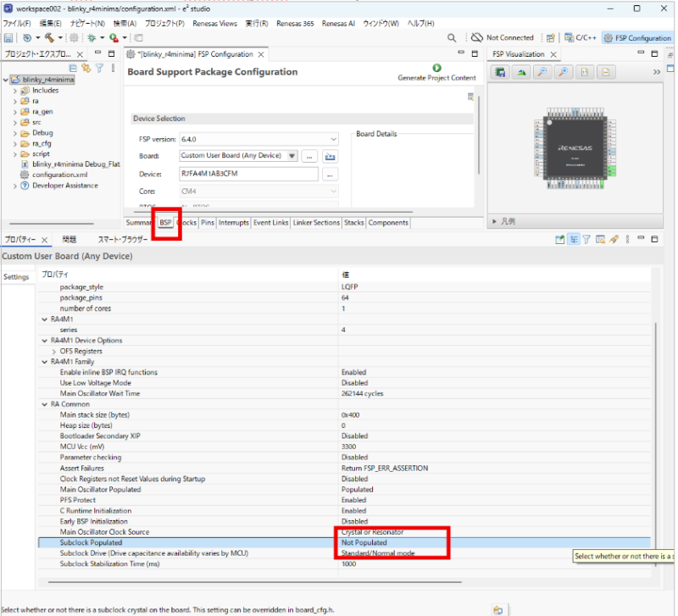Viewport: 678px width, 616px height.
Task: Click the toolbar Search magnifier icon
Action: [452, 38]
